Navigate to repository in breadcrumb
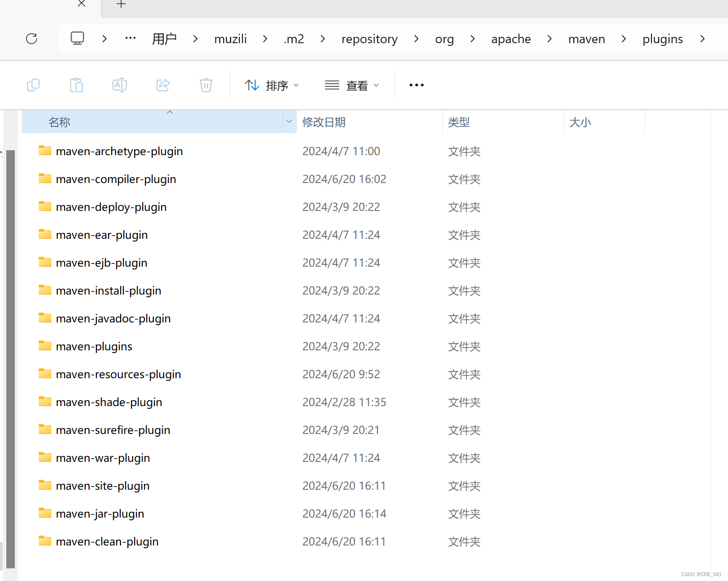This screenshot has height=581, width=728. 369,39
